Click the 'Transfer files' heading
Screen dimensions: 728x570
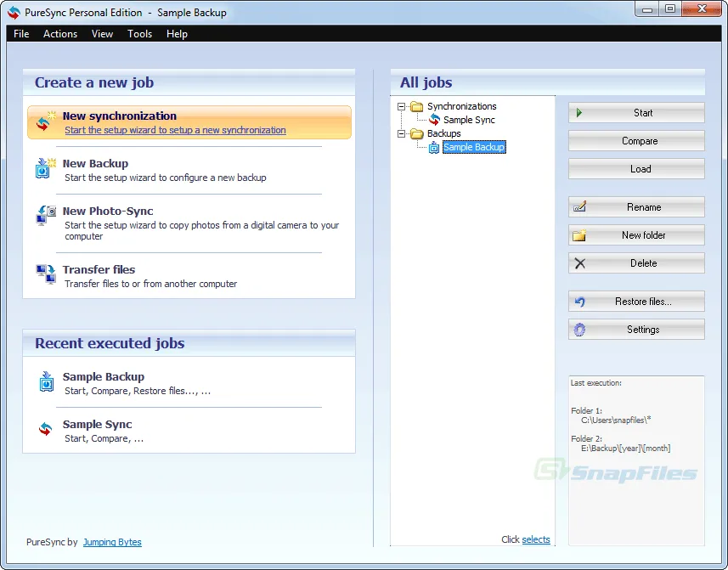(99, 269)
